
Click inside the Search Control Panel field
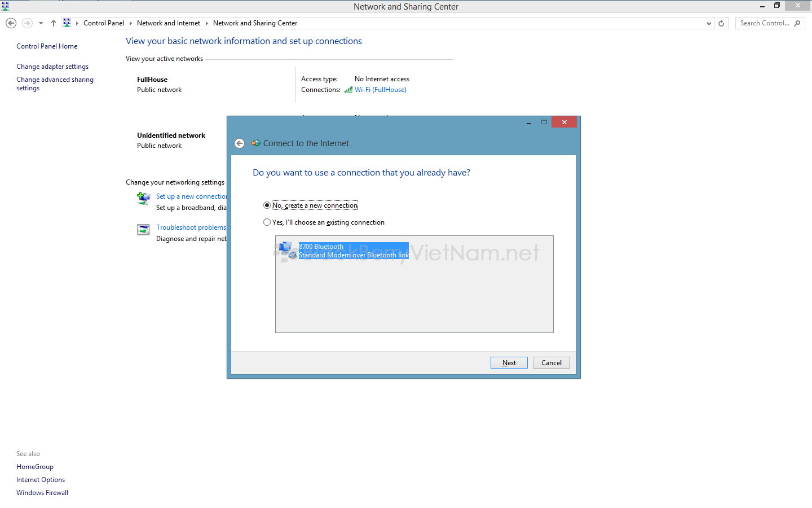764,23
